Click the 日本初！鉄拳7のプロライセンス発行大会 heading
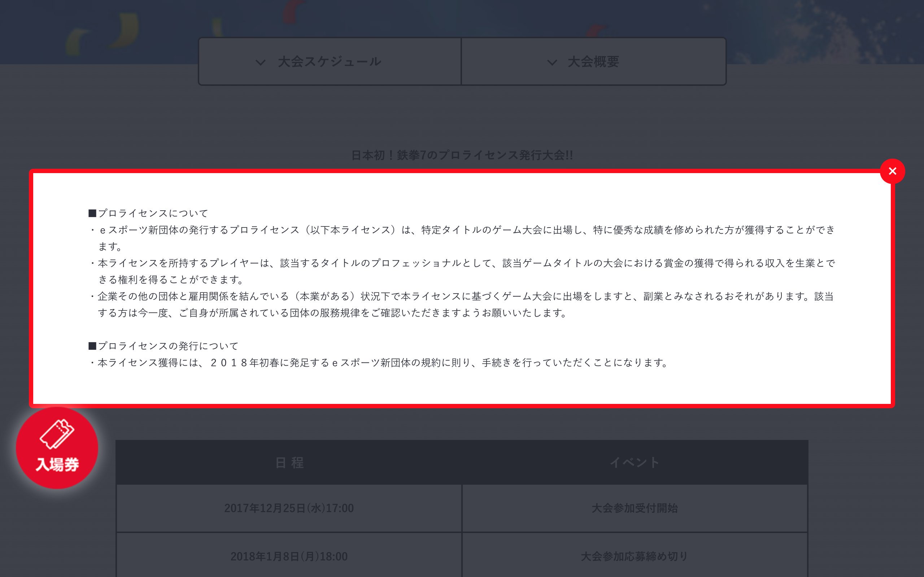The width and height of the screenshot is (924, 577). (x=462, y=155)
